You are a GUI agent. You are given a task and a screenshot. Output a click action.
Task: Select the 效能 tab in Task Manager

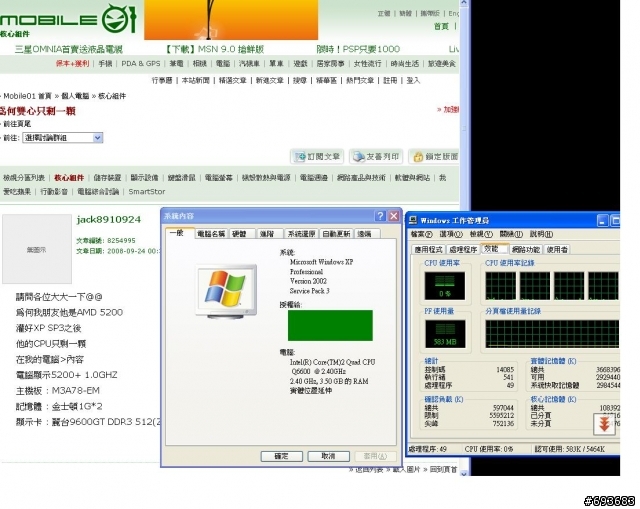coord(494,249)
